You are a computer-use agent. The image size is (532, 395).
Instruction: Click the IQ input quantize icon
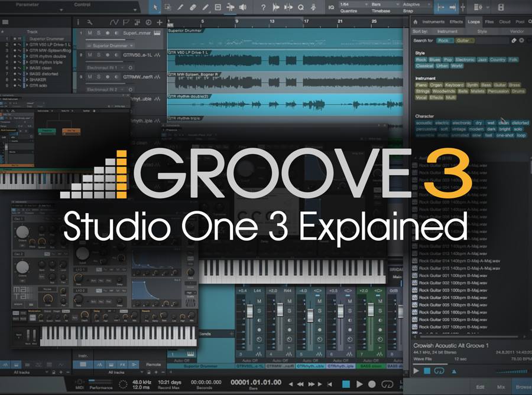tap(331, 7)
